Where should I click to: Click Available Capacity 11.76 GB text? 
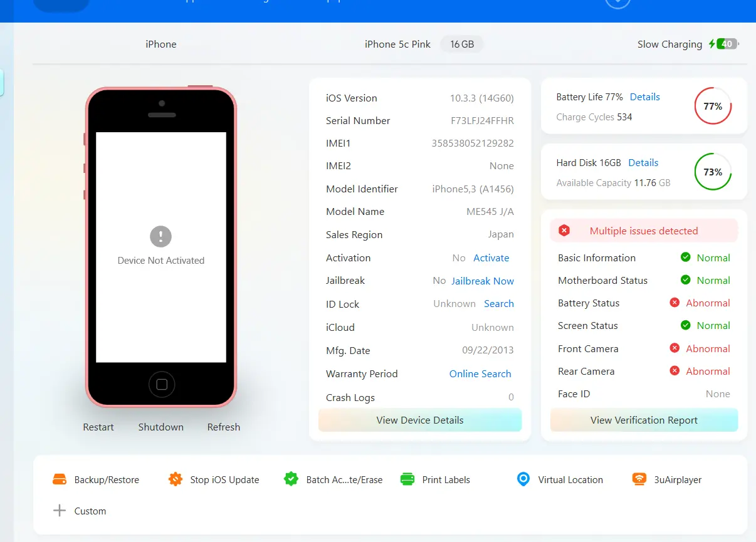(613, 183)
